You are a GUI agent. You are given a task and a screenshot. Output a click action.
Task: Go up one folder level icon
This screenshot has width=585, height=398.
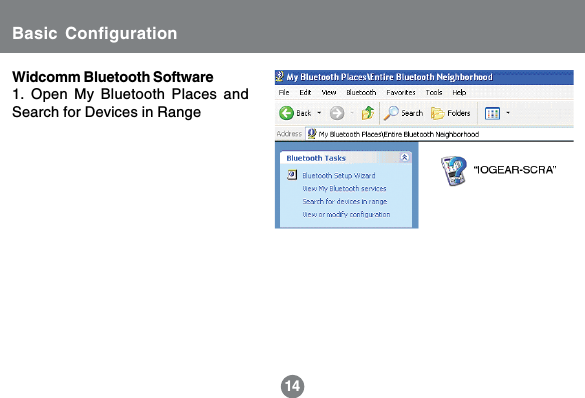pos(368,113)
